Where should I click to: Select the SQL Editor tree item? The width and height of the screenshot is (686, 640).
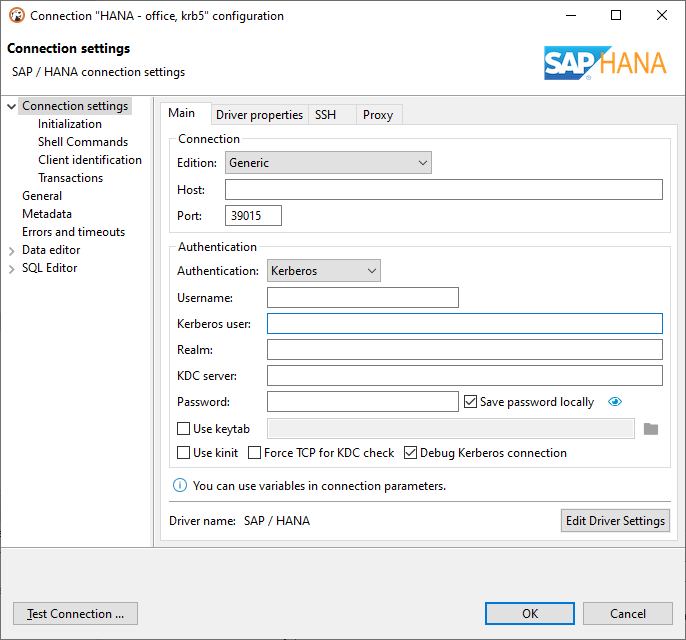click(49, 268)
